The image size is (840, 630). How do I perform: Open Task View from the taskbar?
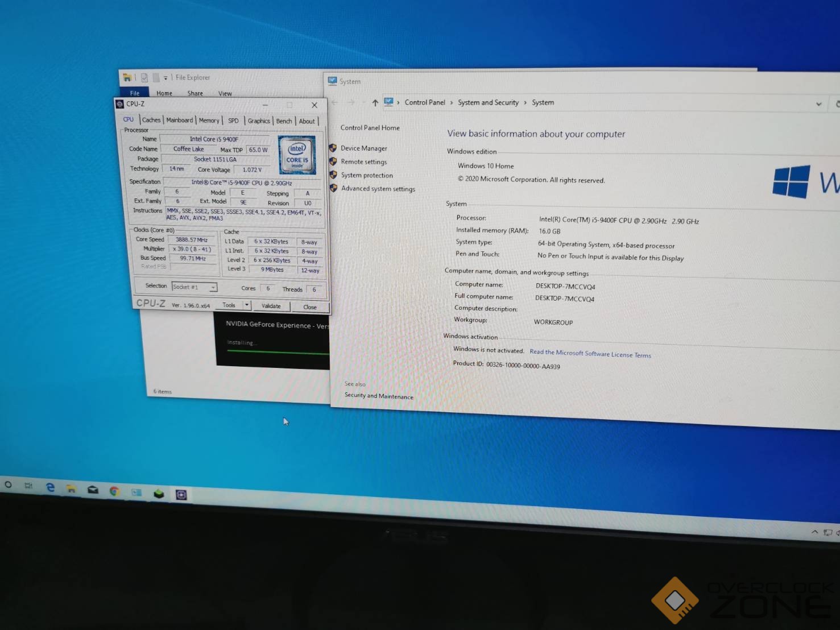pyautogui.click(x=28, y=486)
